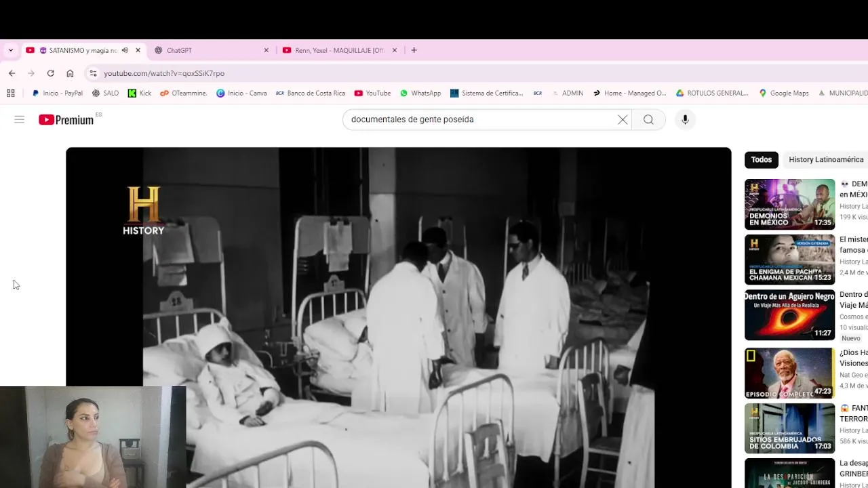The image size is (868, 488).
Task: Open the Inicio - PayPal bookmark
Action: coord(57,93)
